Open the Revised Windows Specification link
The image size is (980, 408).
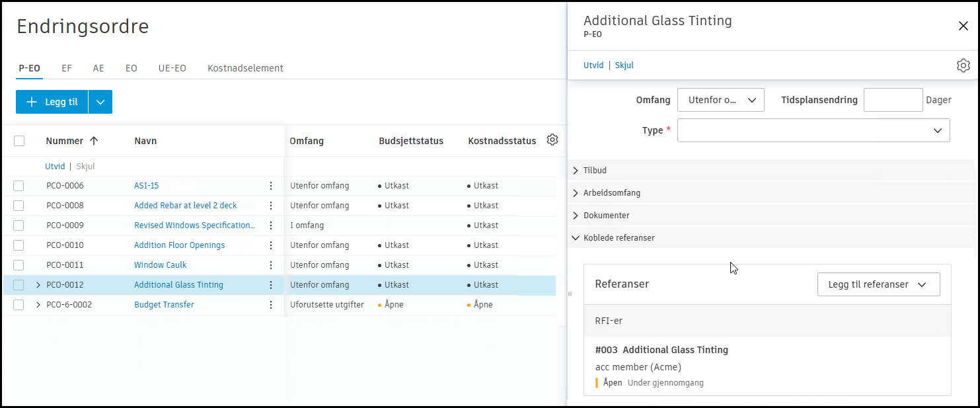pos(194,225)
